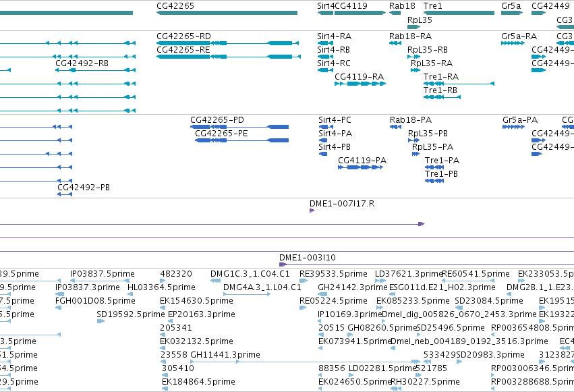This screenshot has height=392, width=574.
Task: Click the Rab18 gene label
Action: click(402, 6)
